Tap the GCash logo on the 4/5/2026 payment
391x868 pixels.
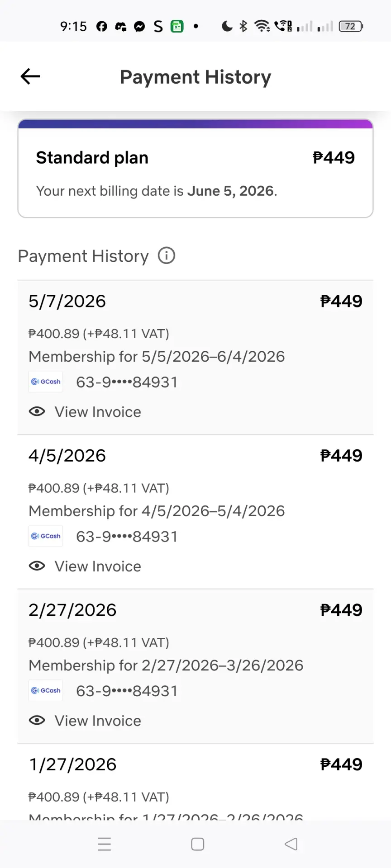46,536
